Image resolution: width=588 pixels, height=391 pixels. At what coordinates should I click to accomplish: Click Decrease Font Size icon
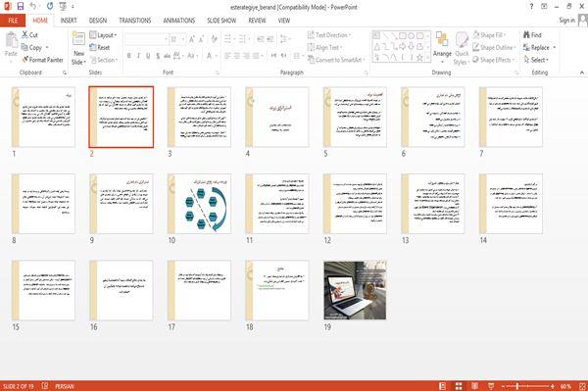(201, 39)
